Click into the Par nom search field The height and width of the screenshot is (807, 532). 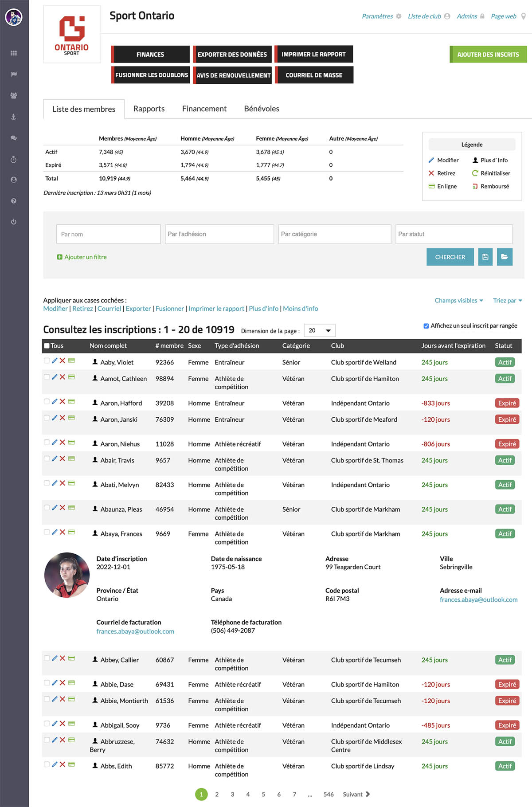click(108, 234)
